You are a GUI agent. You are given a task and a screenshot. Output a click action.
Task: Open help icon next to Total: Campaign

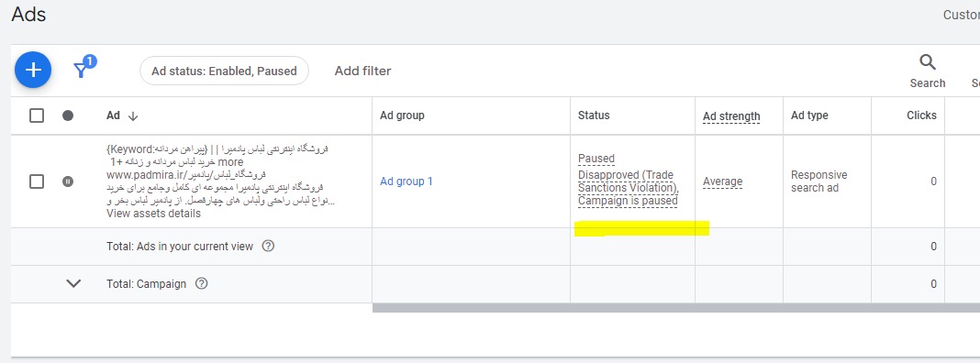coord(201,283)
